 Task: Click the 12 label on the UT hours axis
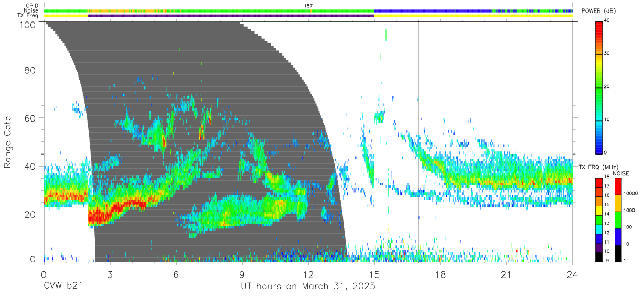308,274
